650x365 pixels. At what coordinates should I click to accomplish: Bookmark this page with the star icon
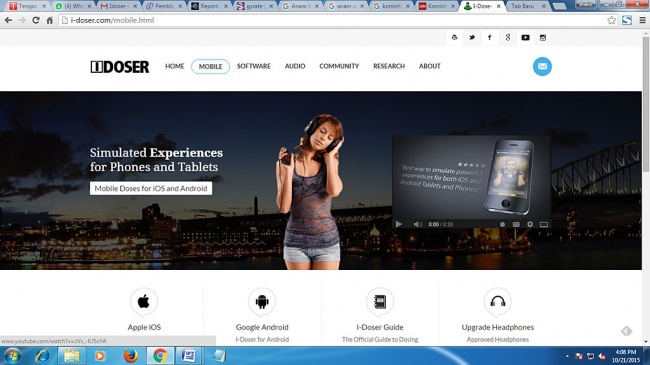[x=611, y=20]
